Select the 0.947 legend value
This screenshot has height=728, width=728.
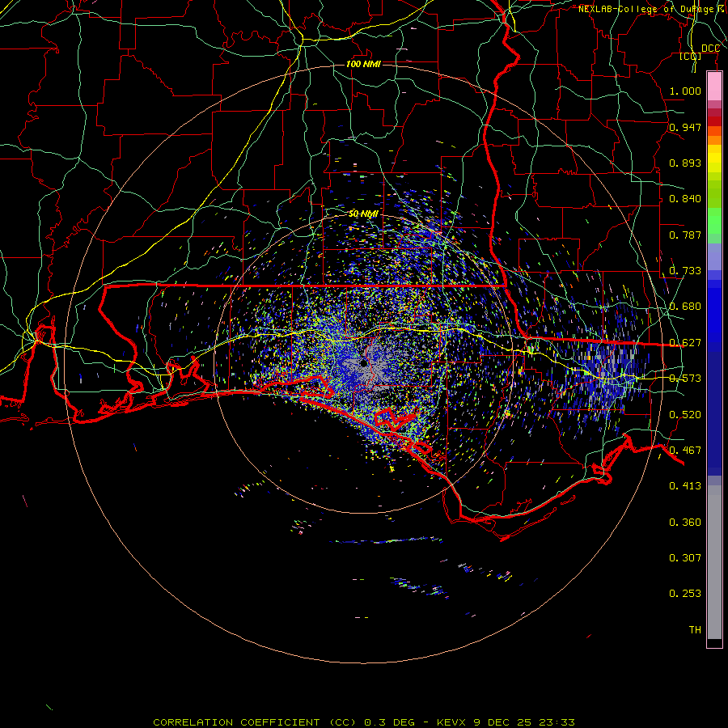coord(685,127)
